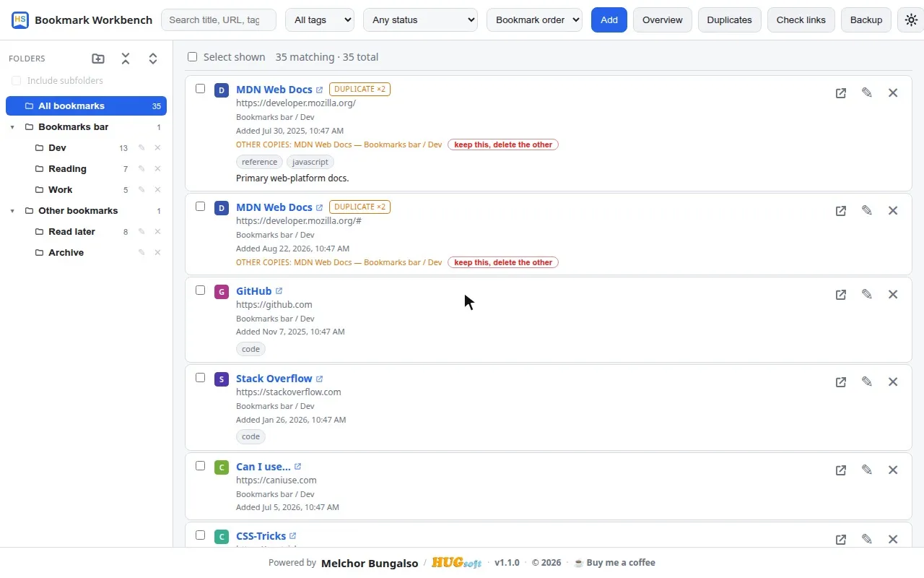Select the Read later folder
924x578 pixels.
tap(71, 232)
